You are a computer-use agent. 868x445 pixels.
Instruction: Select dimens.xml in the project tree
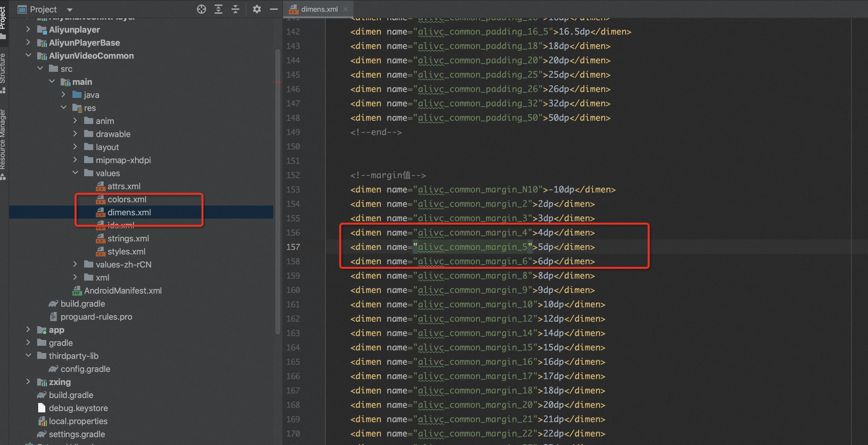pos(129,212)
